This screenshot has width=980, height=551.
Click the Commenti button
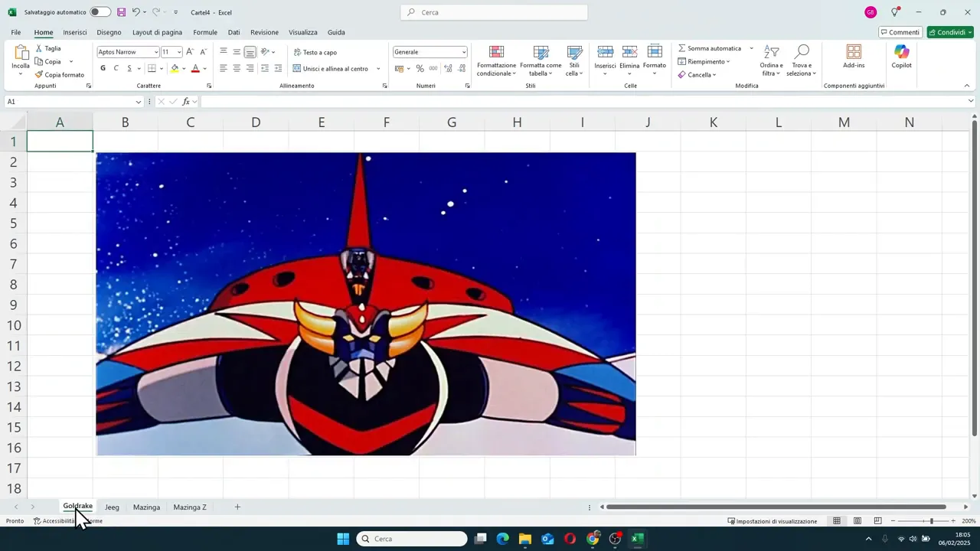click(x=900, y=32)
